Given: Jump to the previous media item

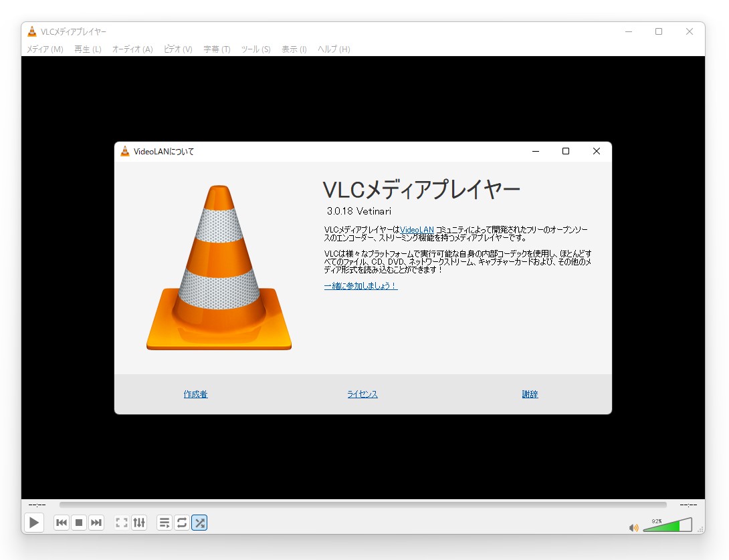Looking at the screenshot, I should pyautogui.click(x=61, y=523).
